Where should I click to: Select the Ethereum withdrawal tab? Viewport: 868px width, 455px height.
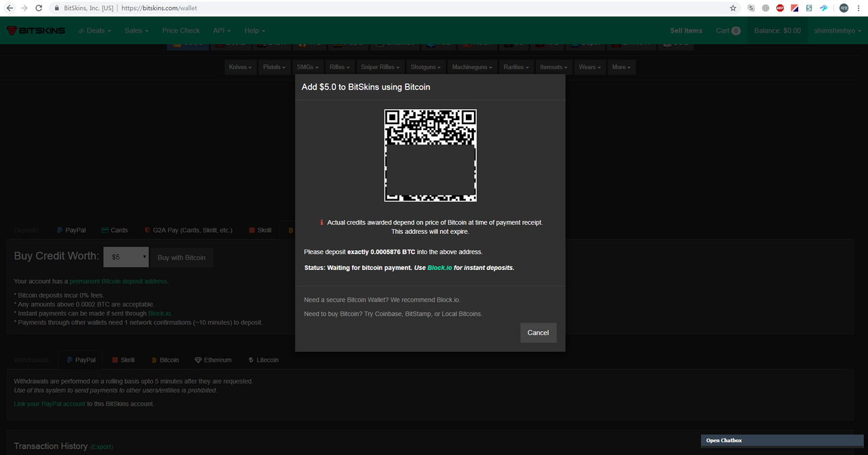pyautogui.click(x=213, y=360)
